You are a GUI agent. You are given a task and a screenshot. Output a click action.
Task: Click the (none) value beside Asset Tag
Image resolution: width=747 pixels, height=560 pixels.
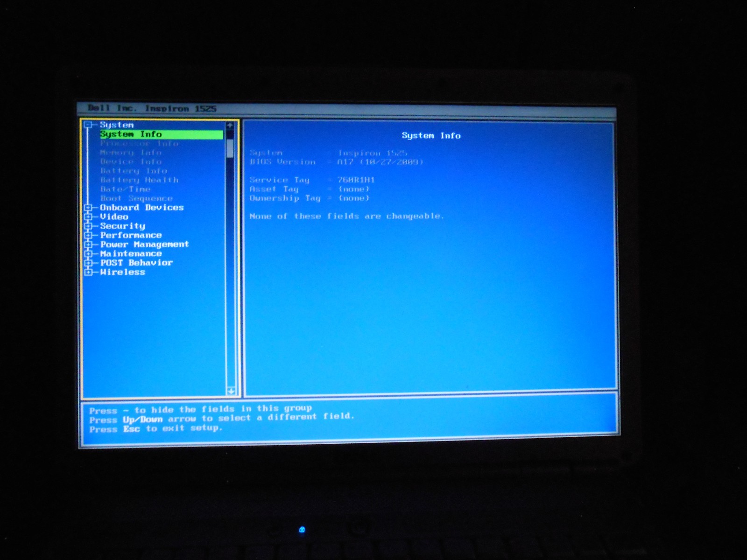pyautogui.click(x=354, y=189)
